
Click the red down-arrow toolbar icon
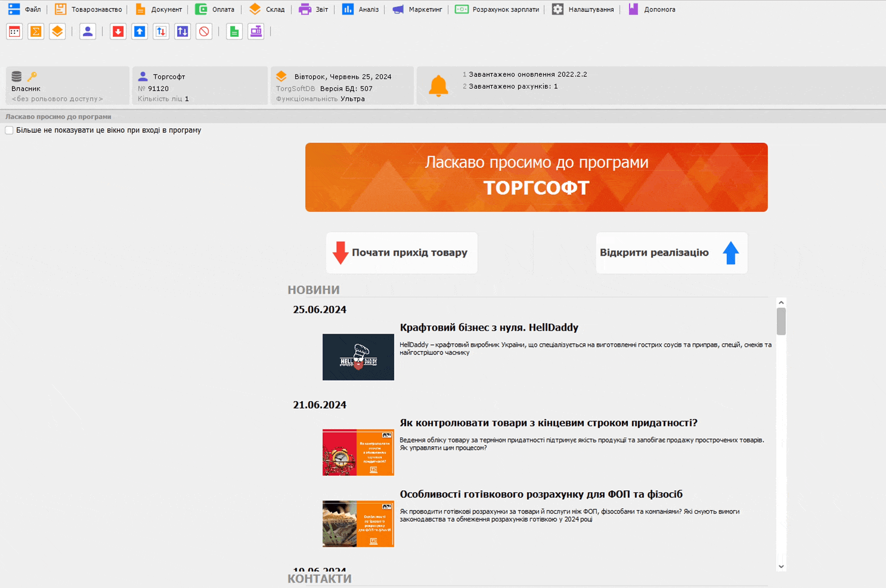click(x=118, y=32)
